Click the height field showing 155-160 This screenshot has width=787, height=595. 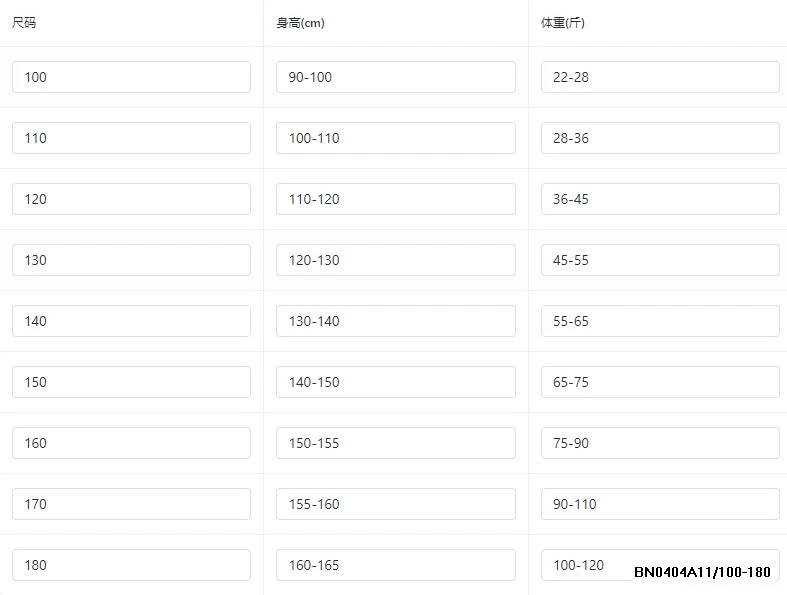396,504
